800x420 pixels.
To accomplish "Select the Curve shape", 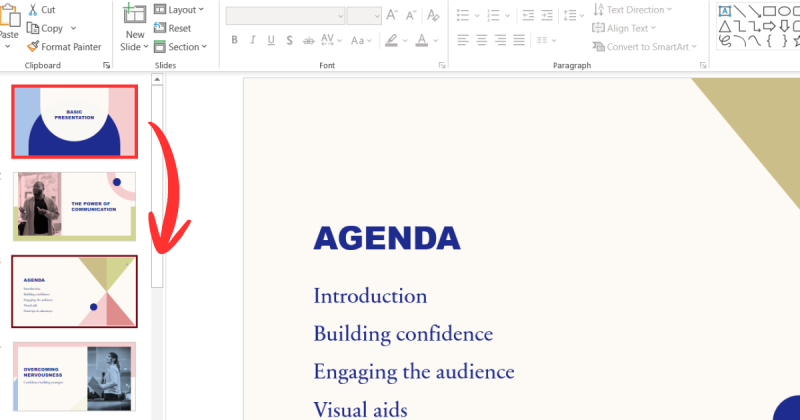I will (755, 40).
